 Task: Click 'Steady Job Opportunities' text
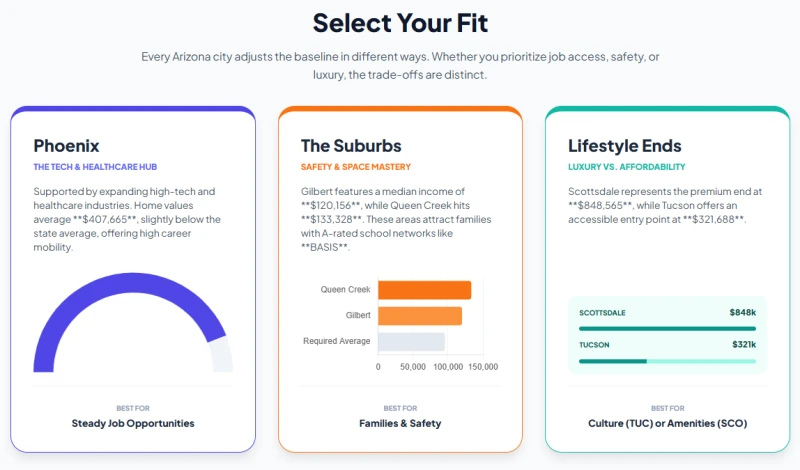[x=133, y=423]
